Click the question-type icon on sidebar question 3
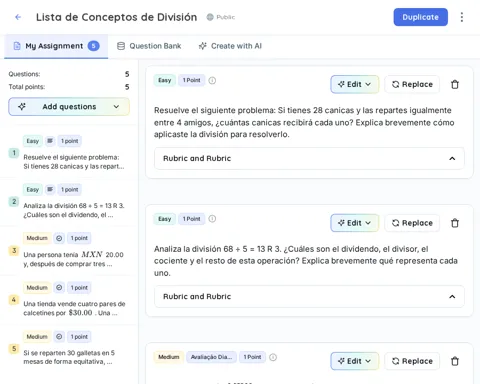 (x=59, y=238)
